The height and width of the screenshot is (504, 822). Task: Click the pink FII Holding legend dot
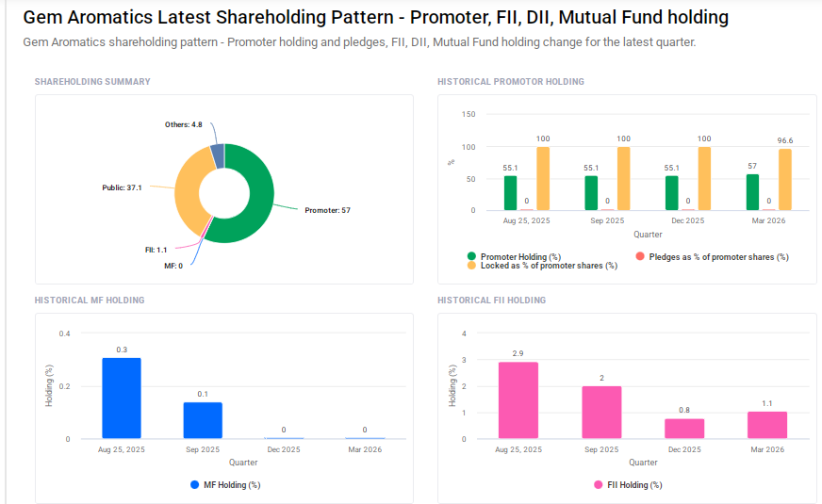599,485
